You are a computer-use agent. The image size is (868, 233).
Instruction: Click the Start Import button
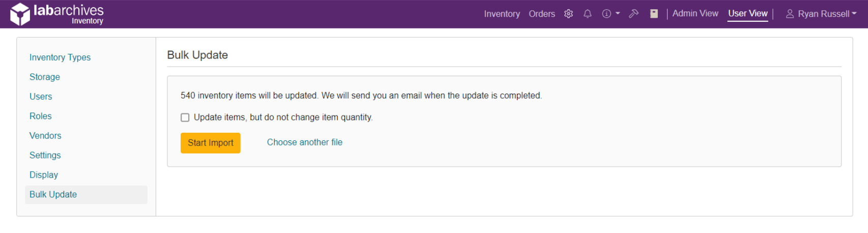tap(211, 143)
